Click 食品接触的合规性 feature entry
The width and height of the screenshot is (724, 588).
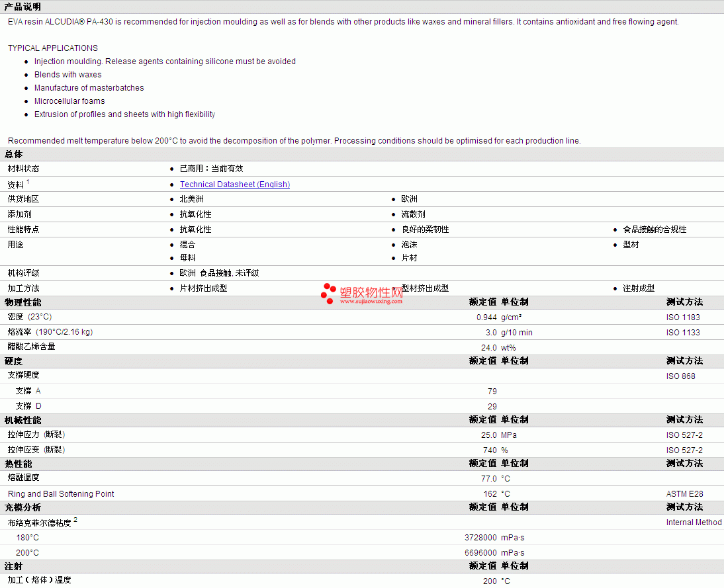pyautogui.click(x=655, y=230)
